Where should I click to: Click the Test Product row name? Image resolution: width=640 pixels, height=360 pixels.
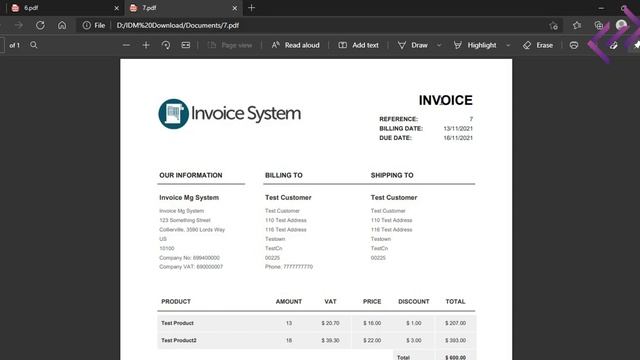click(x=177, y=323)
